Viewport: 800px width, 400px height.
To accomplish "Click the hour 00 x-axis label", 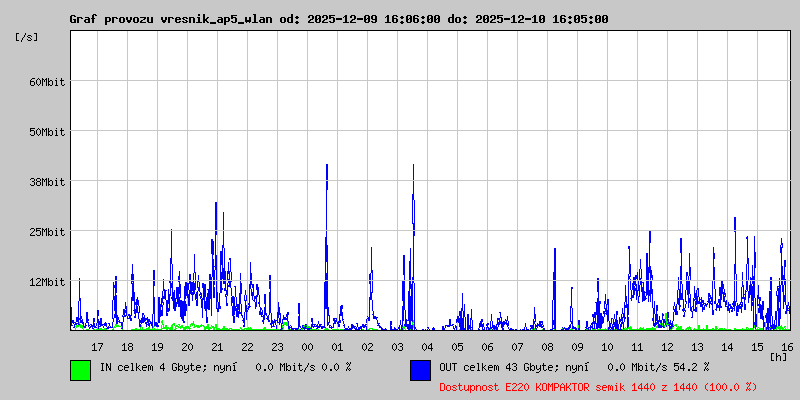I will (308, 347).
